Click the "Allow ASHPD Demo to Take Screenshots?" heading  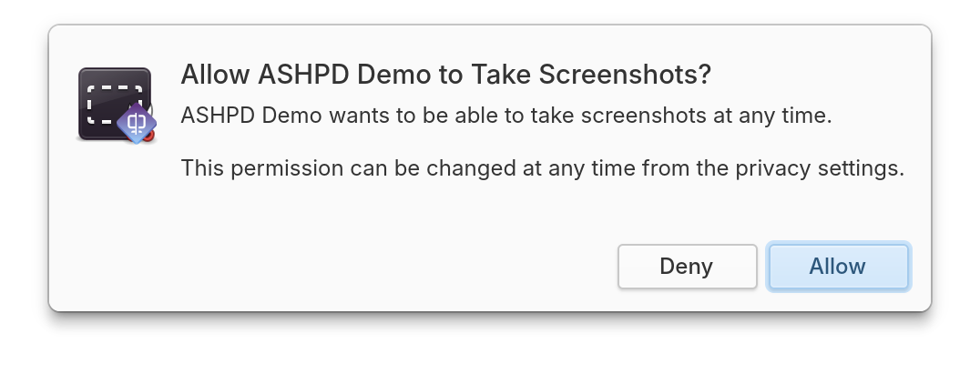click(445, 76)
